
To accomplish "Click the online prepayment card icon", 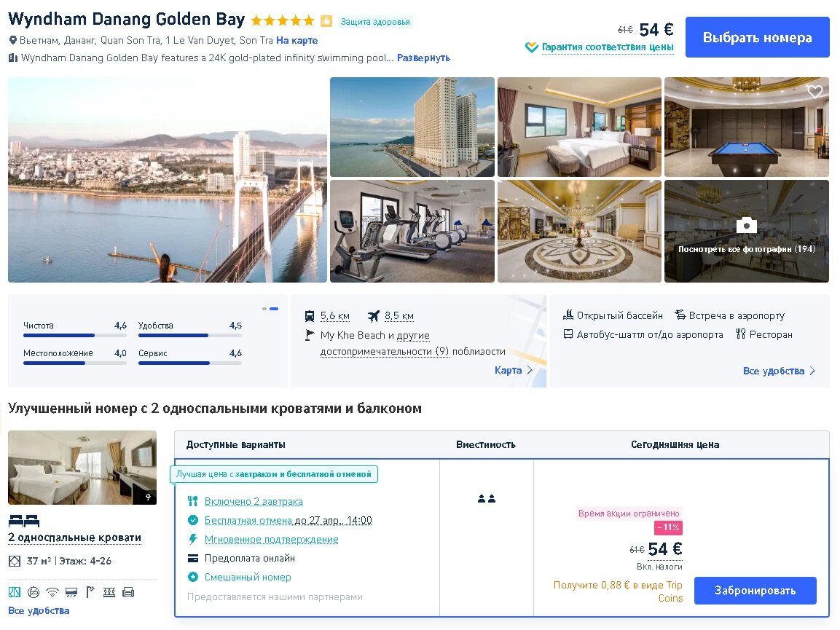I will [193, 558].
